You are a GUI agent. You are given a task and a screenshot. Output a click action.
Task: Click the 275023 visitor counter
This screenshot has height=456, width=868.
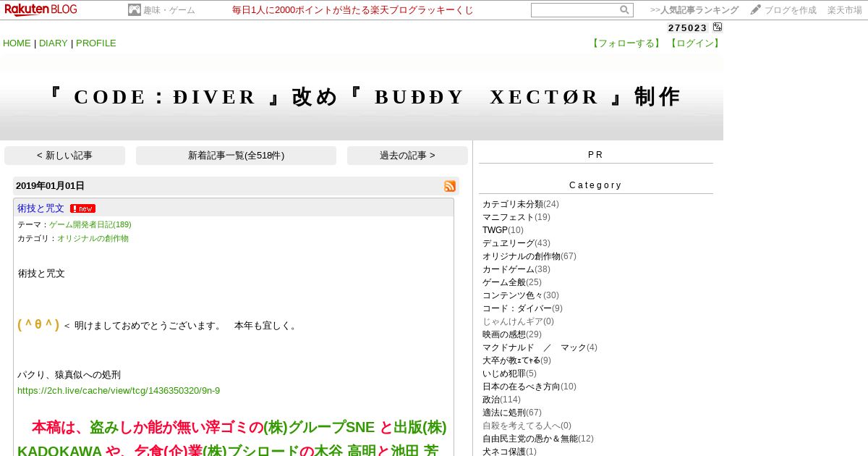687,28
